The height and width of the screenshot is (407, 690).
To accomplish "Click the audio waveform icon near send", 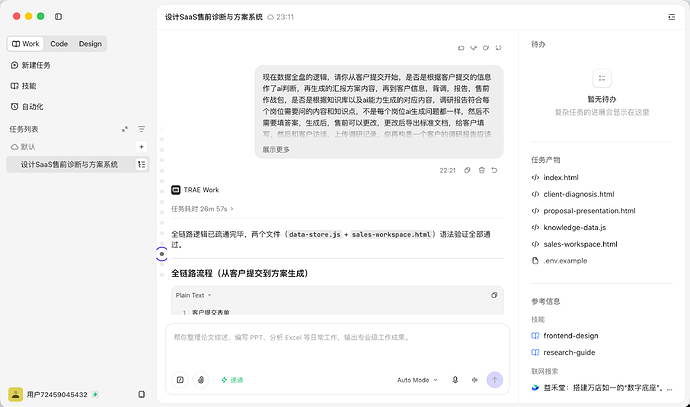I will pos(474,380).
